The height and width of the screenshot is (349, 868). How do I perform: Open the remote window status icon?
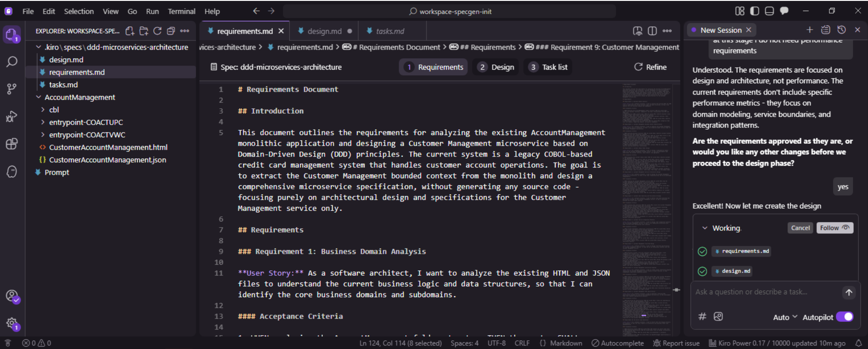click(x=8, y=343)
